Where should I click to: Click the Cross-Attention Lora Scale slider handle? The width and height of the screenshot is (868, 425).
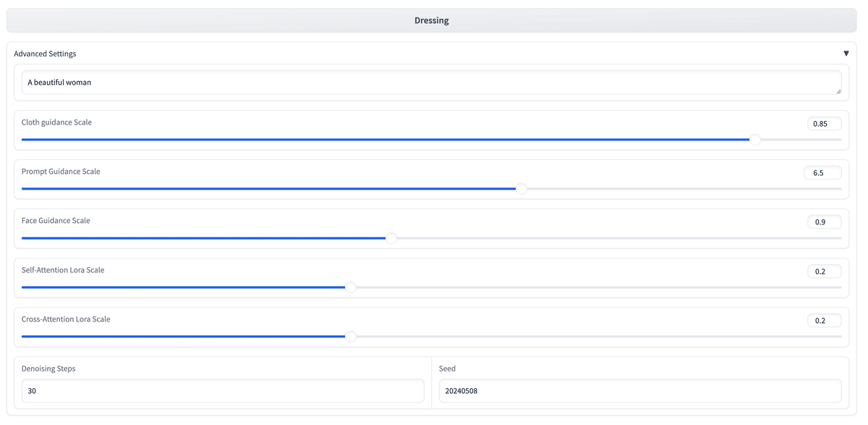click(351, 337)
